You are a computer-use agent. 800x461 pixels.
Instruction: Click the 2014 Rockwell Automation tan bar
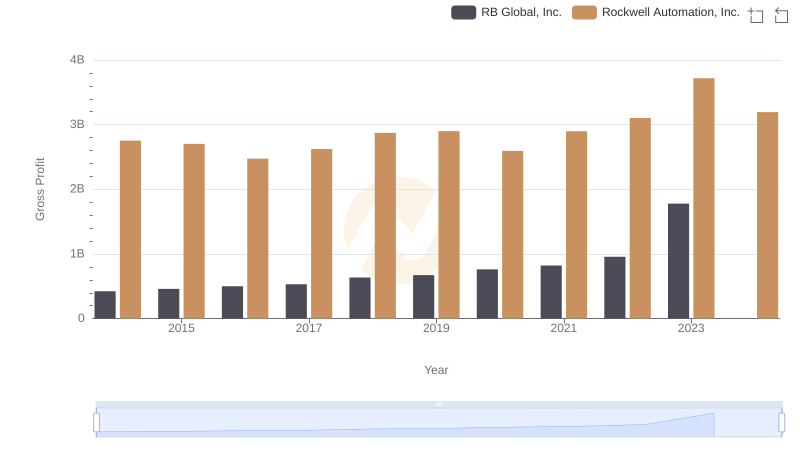(x=130, y=229)
